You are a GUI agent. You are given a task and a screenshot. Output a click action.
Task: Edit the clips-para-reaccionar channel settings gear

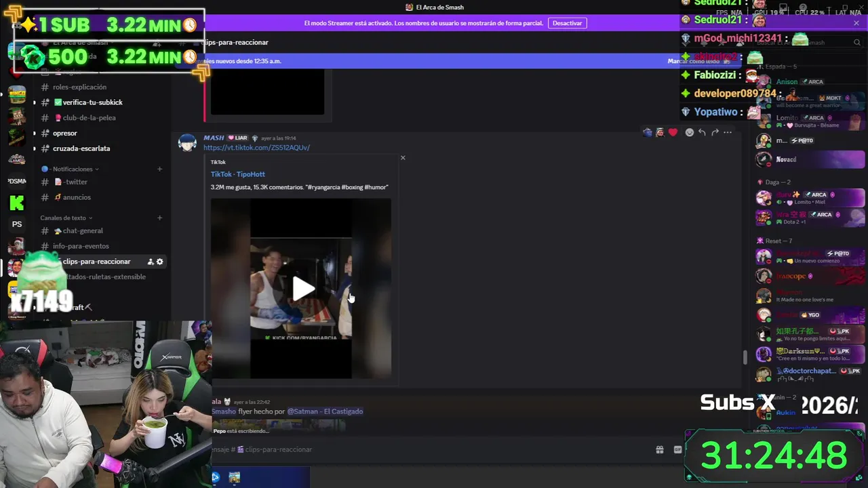pyautogui.click(x=160, y=262)
